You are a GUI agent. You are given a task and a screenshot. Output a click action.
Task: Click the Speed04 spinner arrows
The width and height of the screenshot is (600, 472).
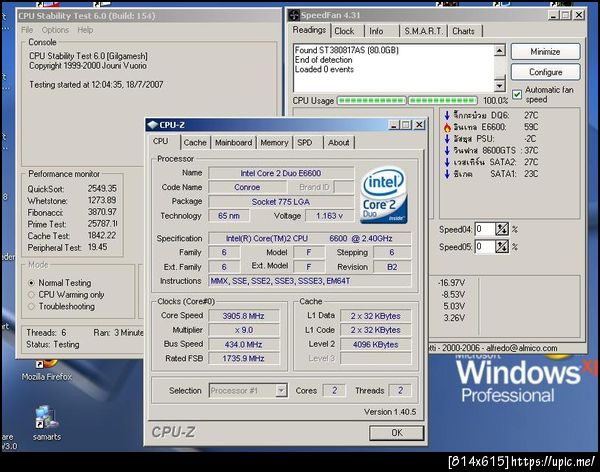pos(502,229)
